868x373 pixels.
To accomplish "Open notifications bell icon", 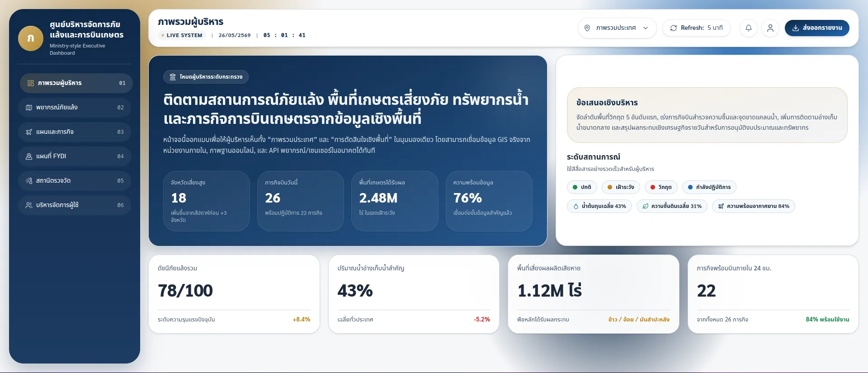I will tap(749, 28).
